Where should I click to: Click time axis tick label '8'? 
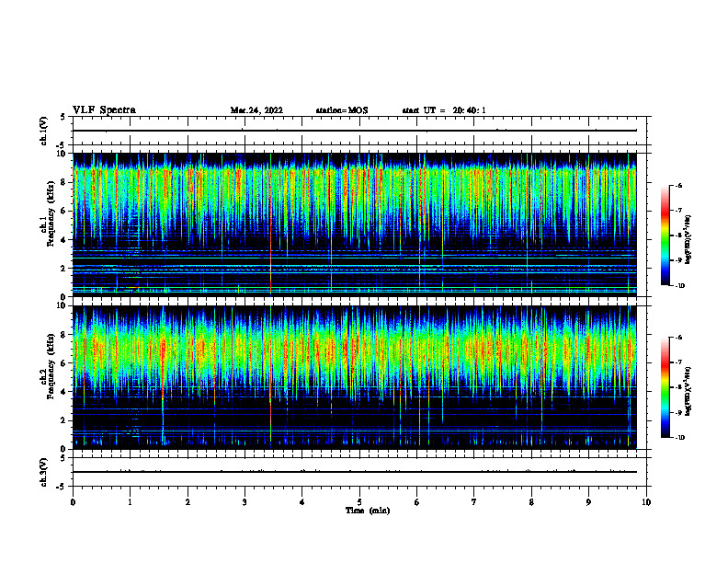pos(531,502)
